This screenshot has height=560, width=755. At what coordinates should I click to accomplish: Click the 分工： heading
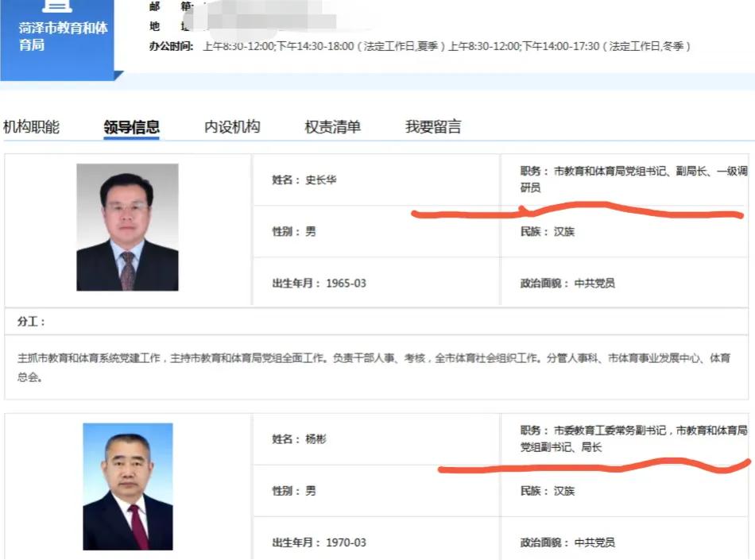[x=31, y=322]
